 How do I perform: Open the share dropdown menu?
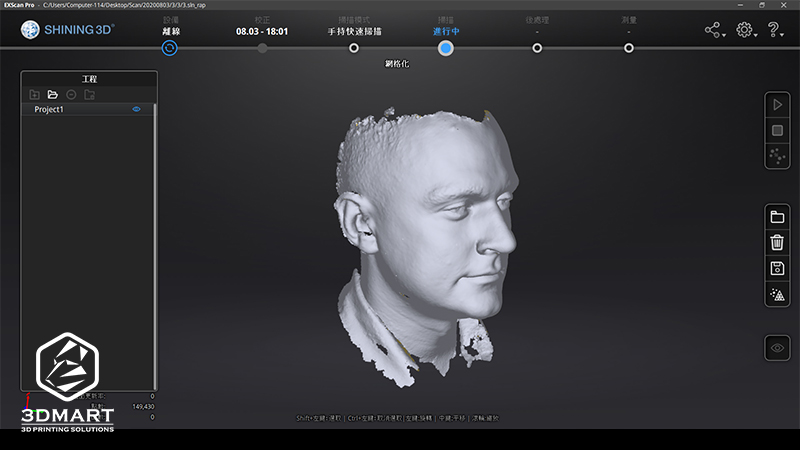[714, 30]
